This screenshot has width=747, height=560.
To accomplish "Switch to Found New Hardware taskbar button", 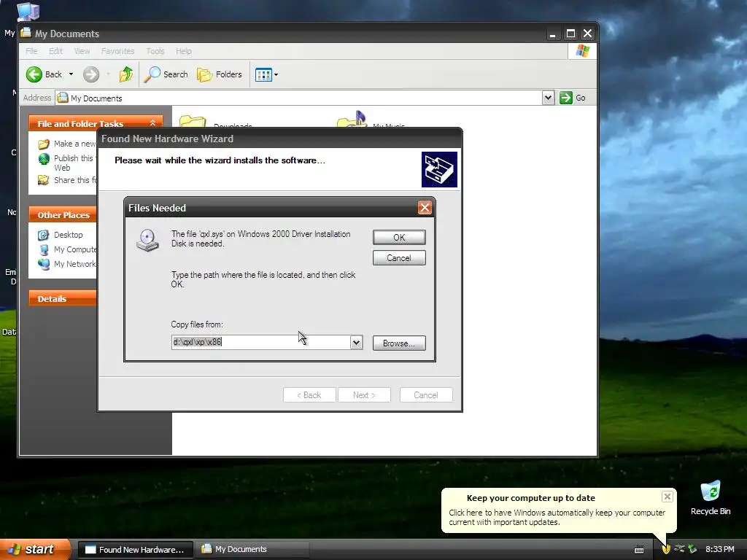I will coord(135,550).
